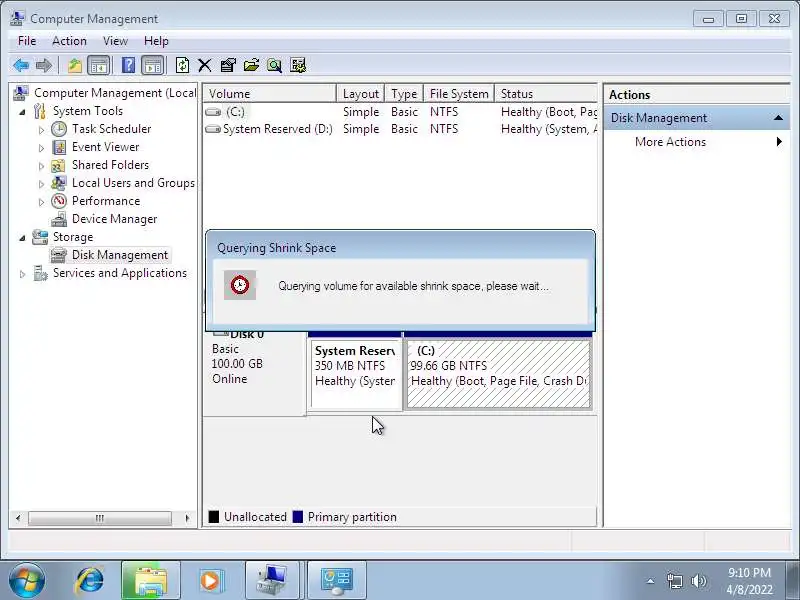This screenshot has width=800, height=600.
Task: Sort by the File System column header
Action: [459, 94]
